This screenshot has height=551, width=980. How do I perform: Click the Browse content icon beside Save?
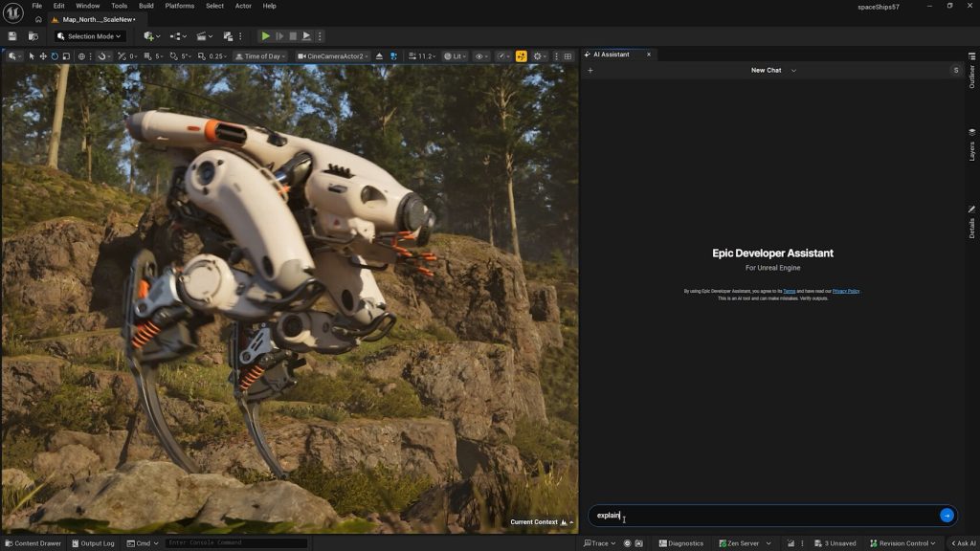click(33, 36)
